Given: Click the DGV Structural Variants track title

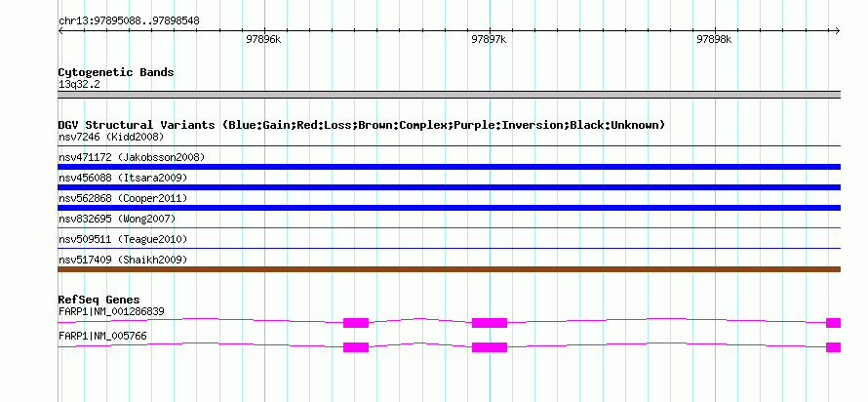Looking at the screenshot, I should [x=361, y=125].
